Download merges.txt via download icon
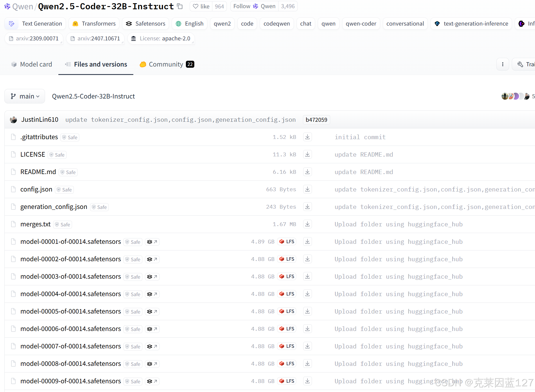Screen dimensions: 535x392 tap(307, 224)
